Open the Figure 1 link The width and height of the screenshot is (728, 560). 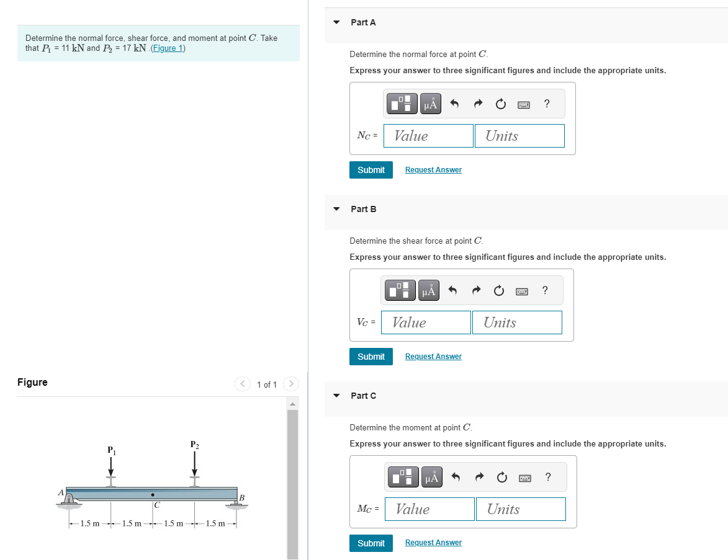(x=167, y=48)
